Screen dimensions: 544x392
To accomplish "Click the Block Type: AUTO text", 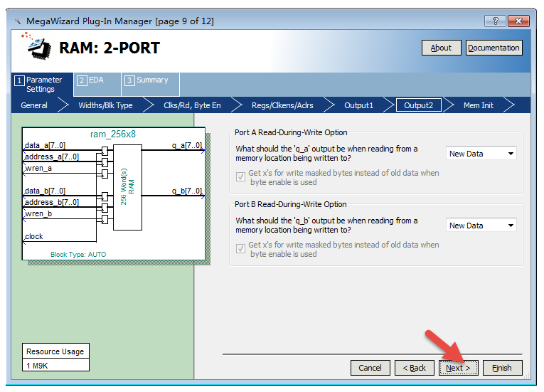I will point(78,254).
